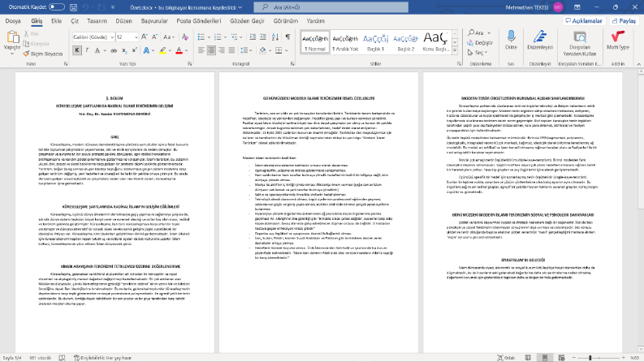Click the Ara search input field
This screenshot has width=644, height=362.
point(331,7)
